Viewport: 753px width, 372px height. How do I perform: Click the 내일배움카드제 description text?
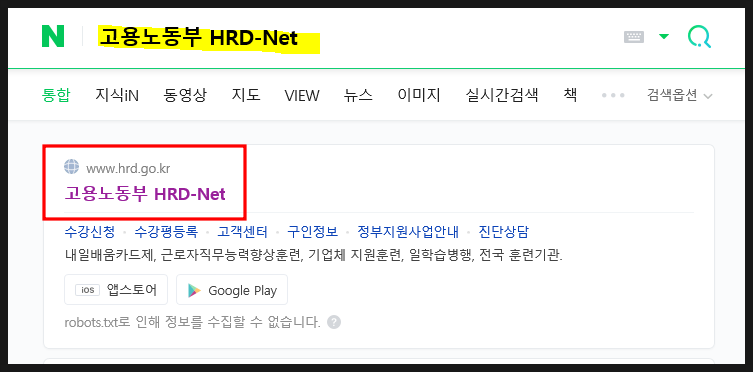(314, 255)
